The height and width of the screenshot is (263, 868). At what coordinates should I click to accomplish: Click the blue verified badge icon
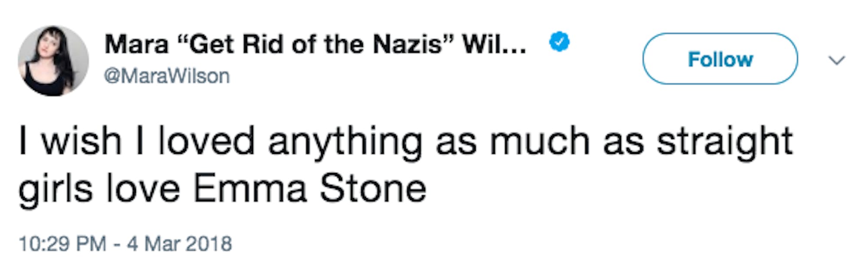coord(559,42)
